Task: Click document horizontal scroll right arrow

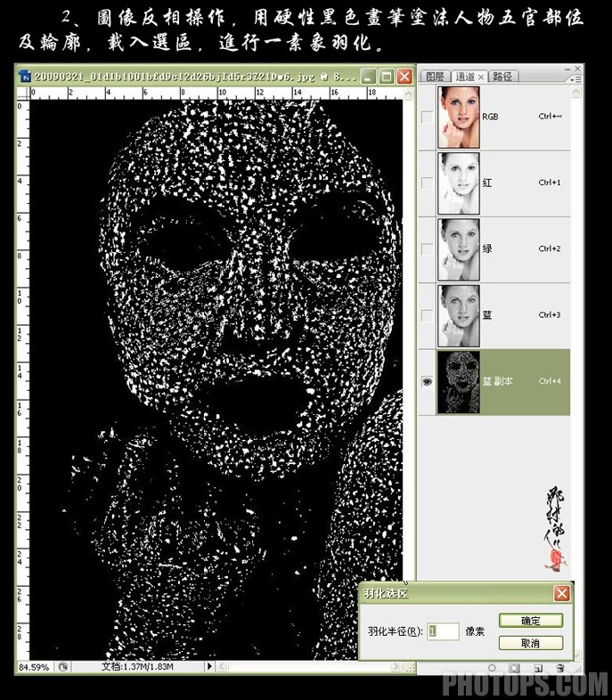Action: tap(396, 666)
